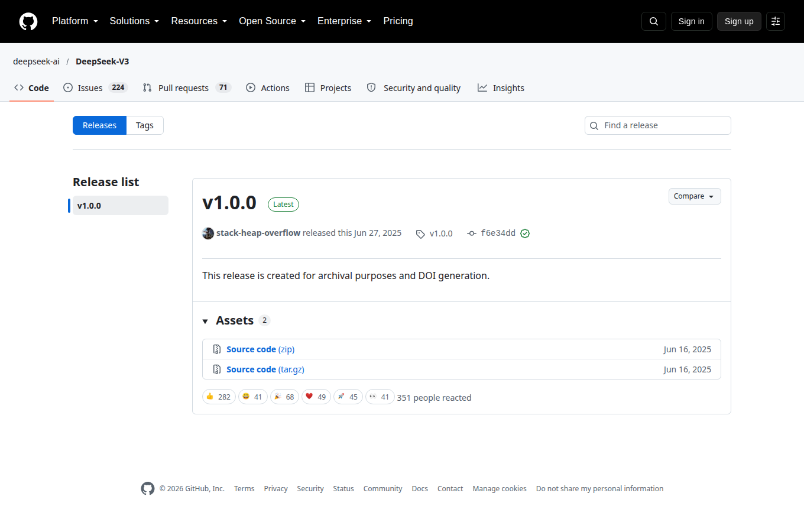Expand the Platform menu
Viewport: 804px width, 532px height.
tap(75, 21)
